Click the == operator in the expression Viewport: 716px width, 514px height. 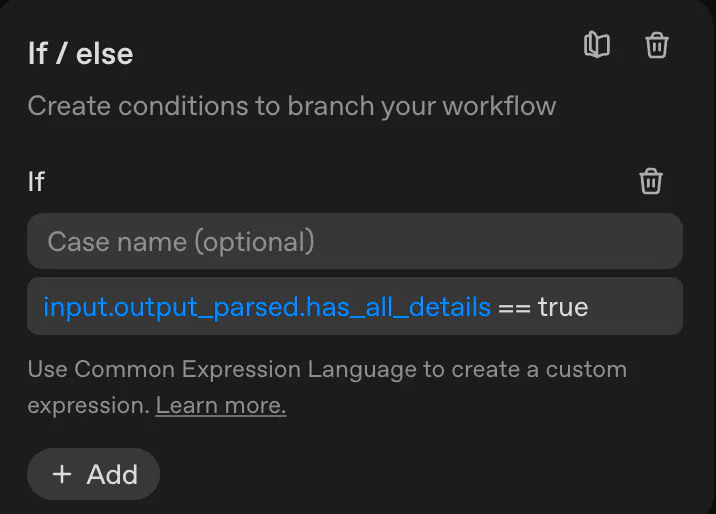[x=514, y=306]
